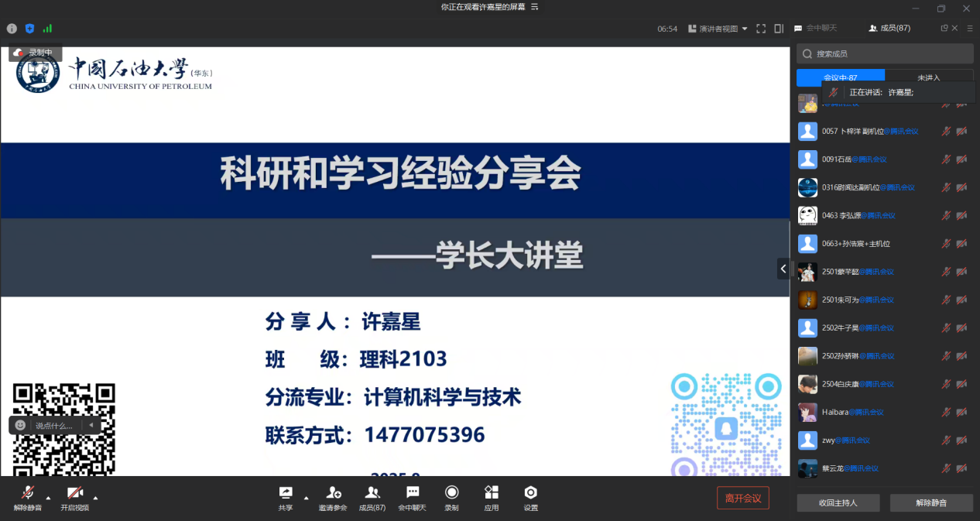Turn on camera with 开启视频
Viewport: 980px width, 521px height.
pos(74,497)
